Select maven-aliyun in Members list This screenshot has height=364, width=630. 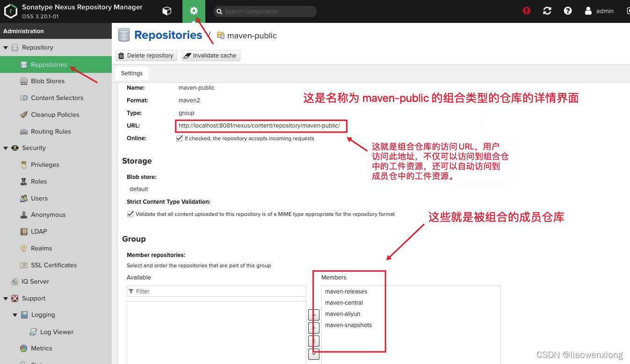(x=342, y=314)
